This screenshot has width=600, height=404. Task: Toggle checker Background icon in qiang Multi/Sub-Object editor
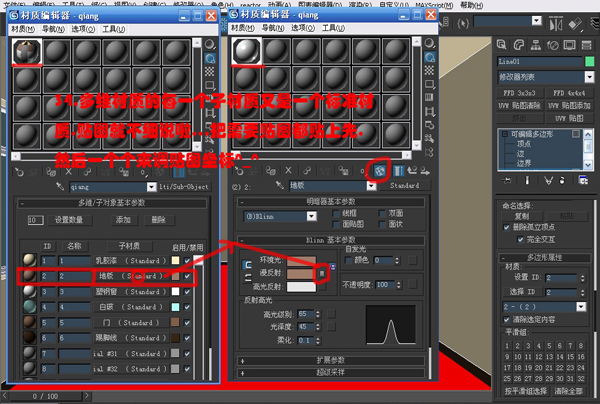(210, 72)
